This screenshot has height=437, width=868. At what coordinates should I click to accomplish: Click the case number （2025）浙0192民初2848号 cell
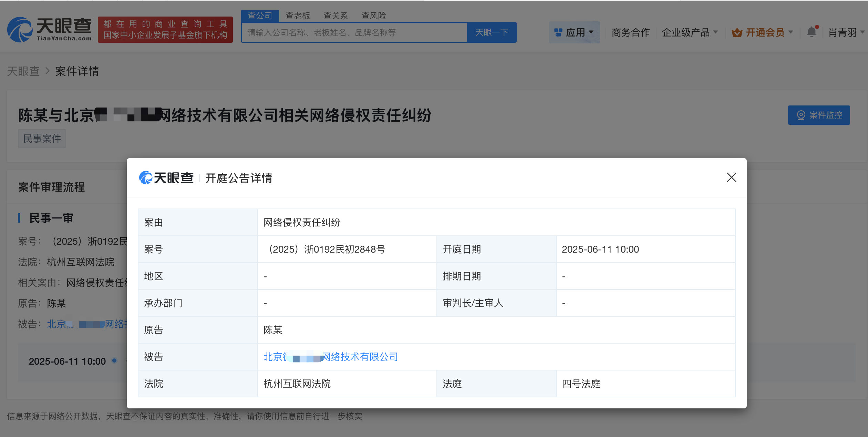pos(347,249)
